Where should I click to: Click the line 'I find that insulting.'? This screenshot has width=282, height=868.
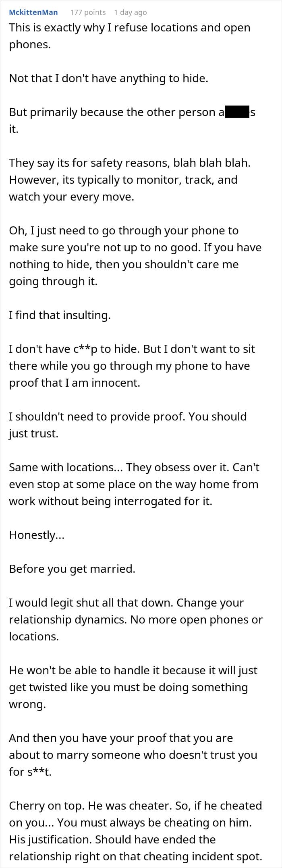click(60, 315)
